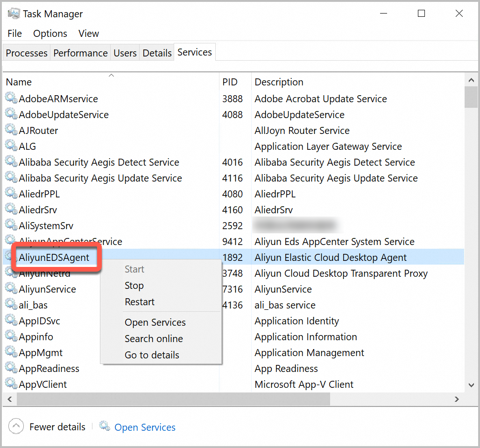Click the gear icon beside AdobeUpdateService
Image resolution: width=480 pixels, height=448 pixels.
pyautogui.click(x=11, y=114)
